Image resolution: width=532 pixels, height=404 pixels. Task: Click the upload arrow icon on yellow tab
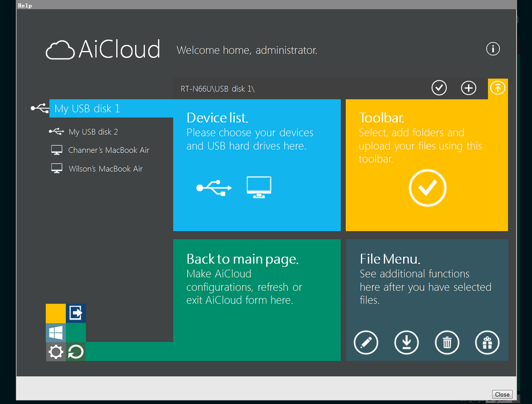(x=498, y=88)
